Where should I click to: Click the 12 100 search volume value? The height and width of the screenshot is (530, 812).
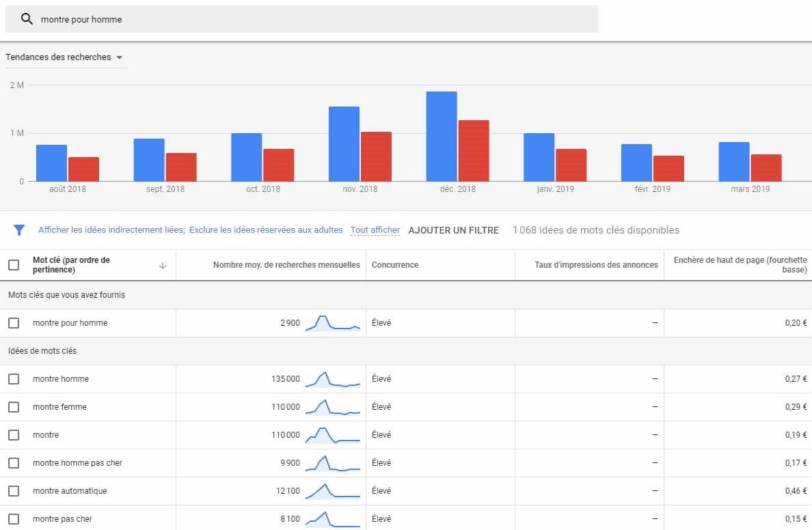pyautogui.click(x=288, y=490)
